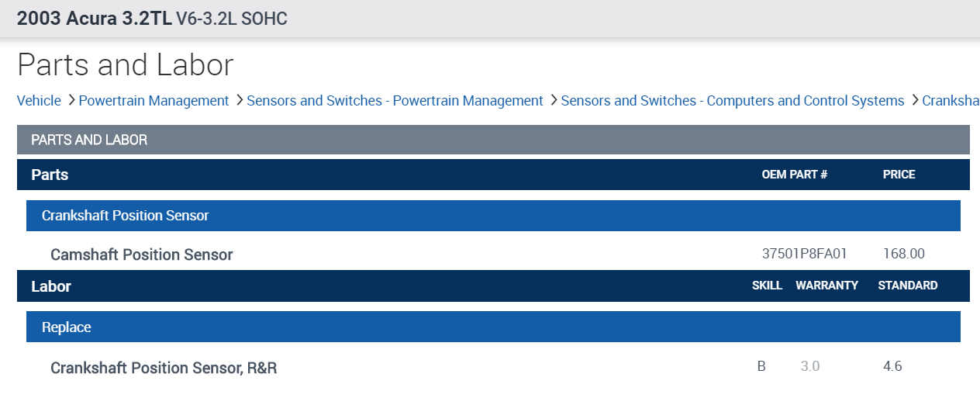The height and width of the screenshot is (412, 980).
Task: Open the Powertrain Management breadcrumb link
Action: 154,101
